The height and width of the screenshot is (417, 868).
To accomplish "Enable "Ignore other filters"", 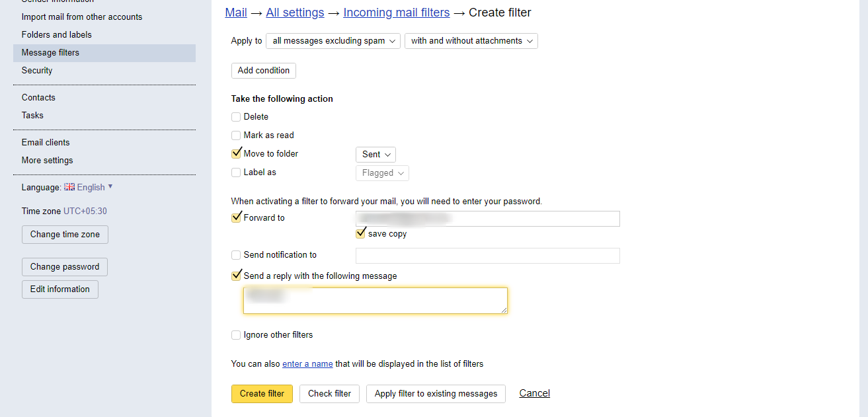I will coord(236,335).
